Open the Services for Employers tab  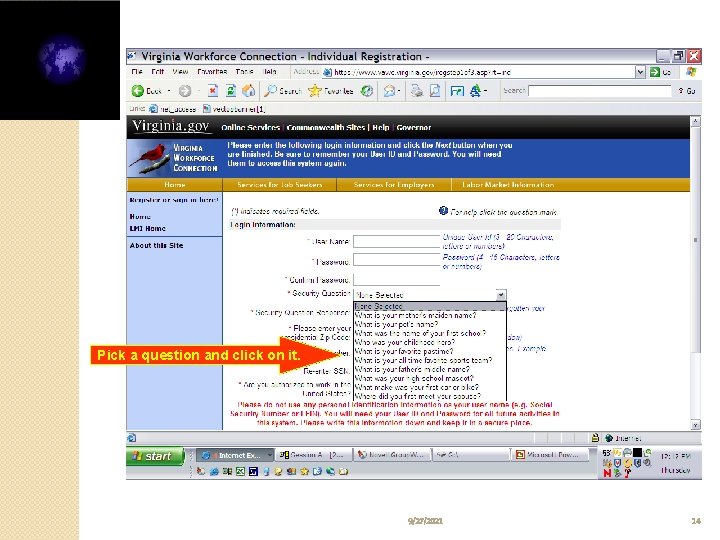click(394, 185)
